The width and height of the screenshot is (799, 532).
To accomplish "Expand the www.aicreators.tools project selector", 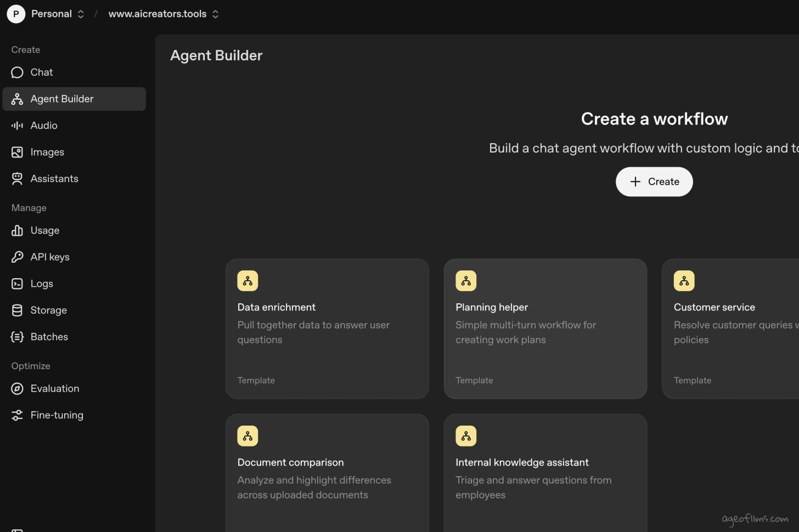I will 157,14.
